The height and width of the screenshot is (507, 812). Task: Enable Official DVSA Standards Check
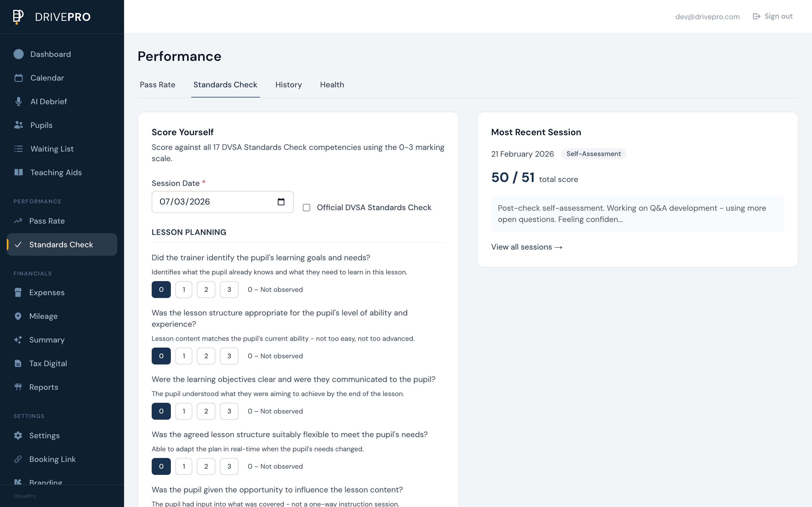[x=306, y=208]
